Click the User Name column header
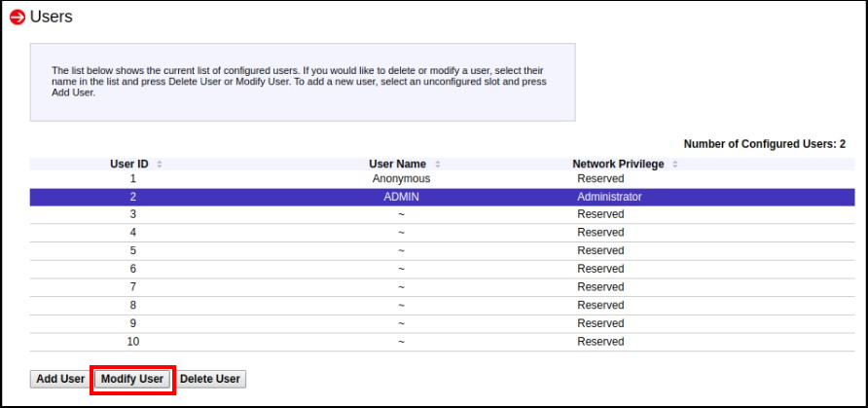 [x=397, y=165]
